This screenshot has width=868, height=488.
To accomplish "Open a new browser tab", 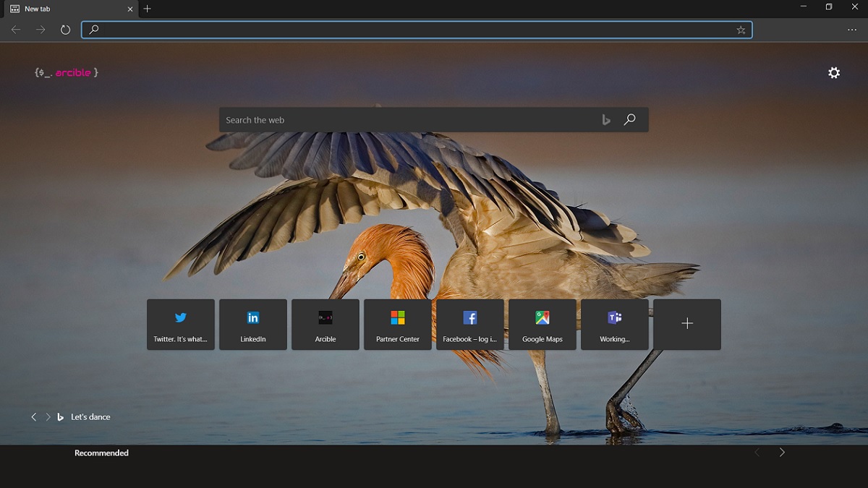I will 148,9.
